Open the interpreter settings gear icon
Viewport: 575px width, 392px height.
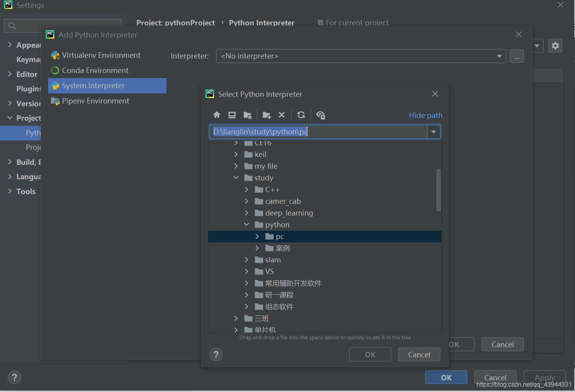pos(555,46)
